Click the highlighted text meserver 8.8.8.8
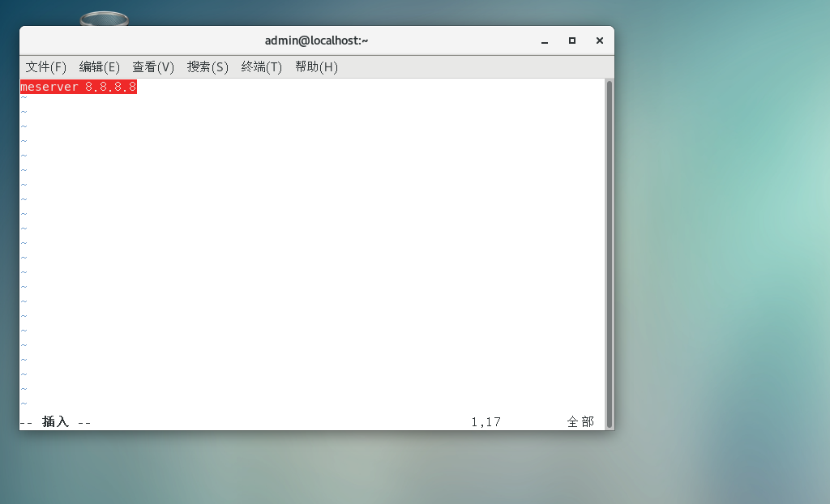This screenshot has width=830, height=504. click(x=78, y=86)
